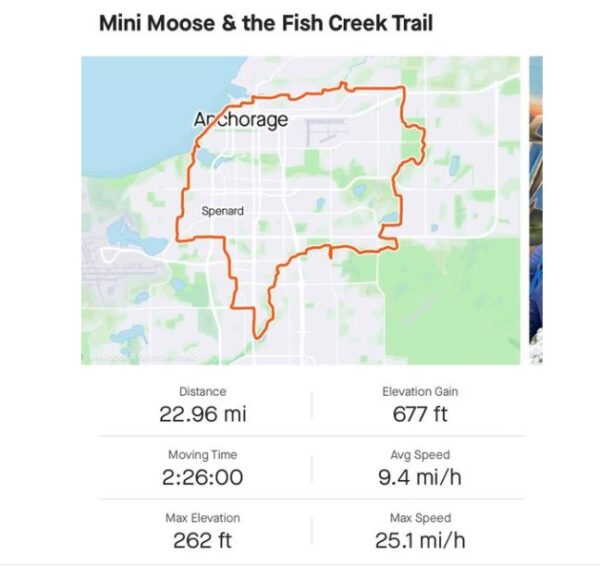
Task: Select the 262 ft max elevation value
Action: point(202,541)
